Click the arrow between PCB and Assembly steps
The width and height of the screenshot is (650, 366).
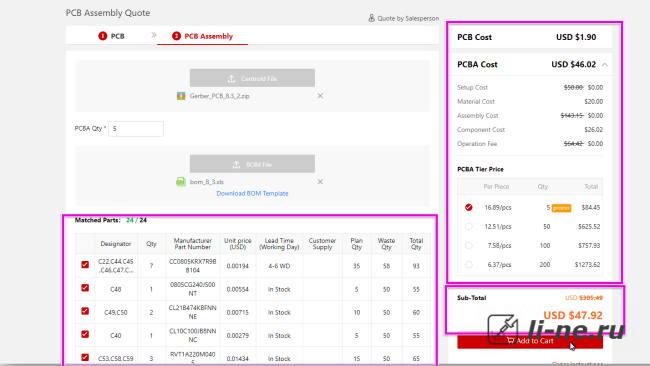(x=154, y=35)
